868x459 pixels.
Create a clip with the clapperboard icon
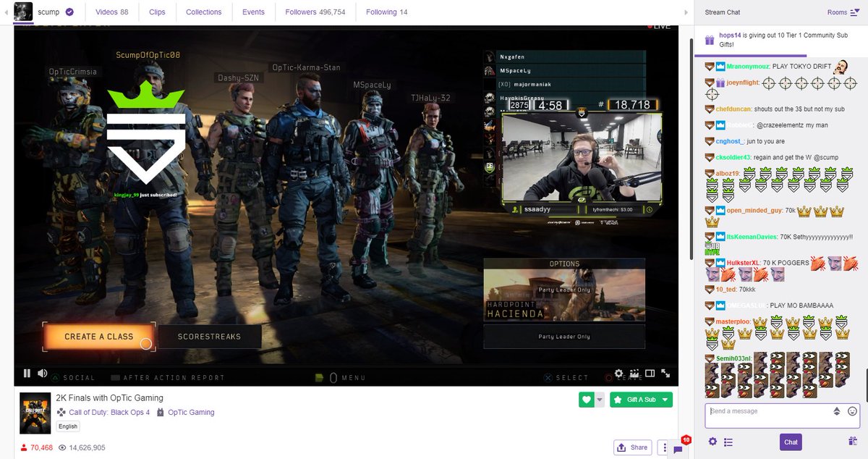pos(634,372)
